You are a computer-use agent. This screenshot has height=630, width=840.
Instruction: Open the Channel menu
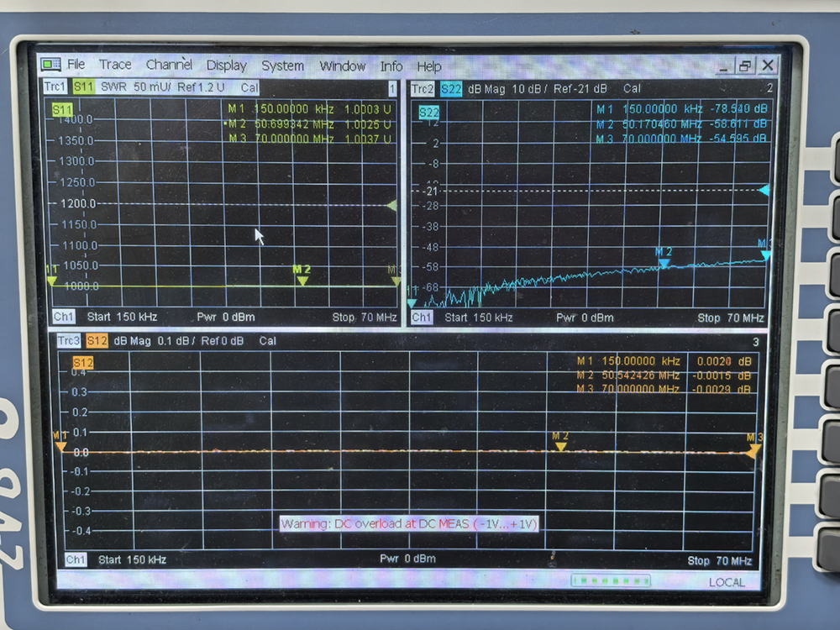169,65
